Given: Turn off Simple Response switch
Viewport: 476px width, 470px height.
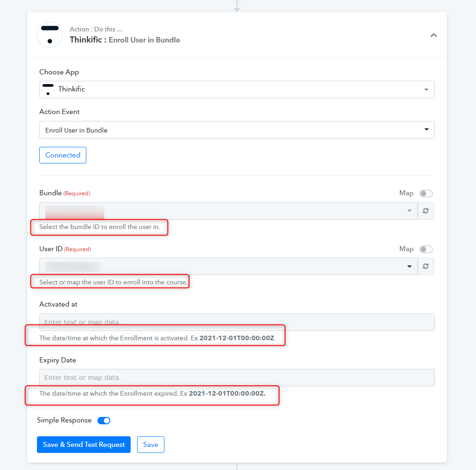Looking at the screenshot, I should (x=104, y=421).
